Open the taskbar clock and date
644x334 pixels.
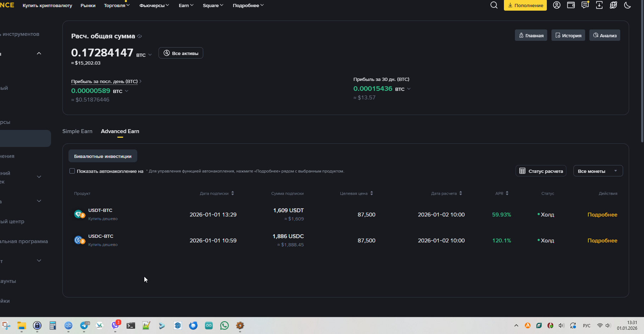tap(627, 325)
